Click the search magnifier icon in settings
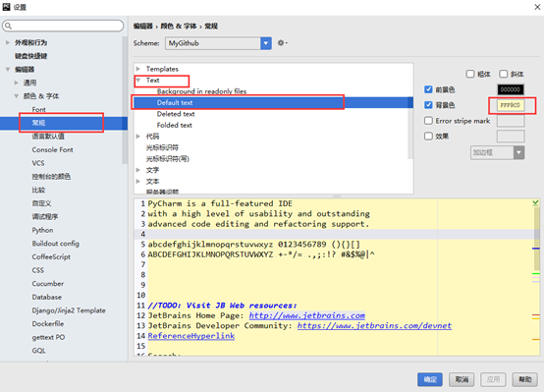The width and height of the screenshot is (544, 392). (x=8, y=26)
